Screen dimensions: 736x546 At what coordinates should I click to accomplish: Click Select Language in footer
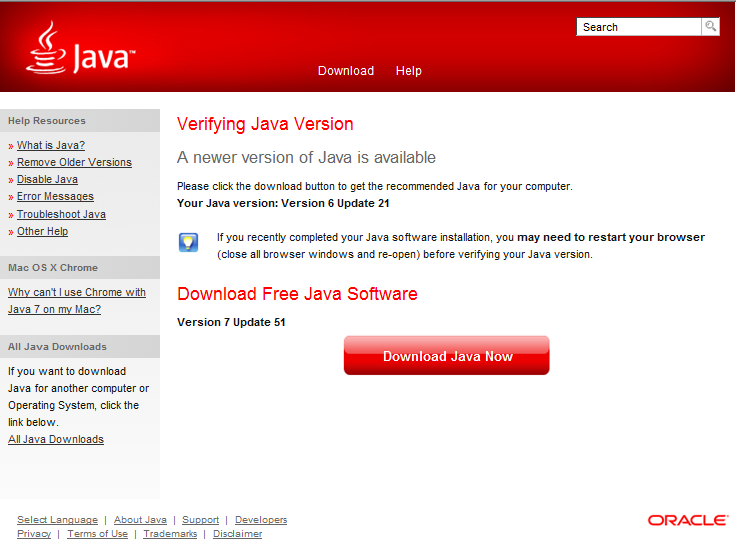tap(57, 520)
